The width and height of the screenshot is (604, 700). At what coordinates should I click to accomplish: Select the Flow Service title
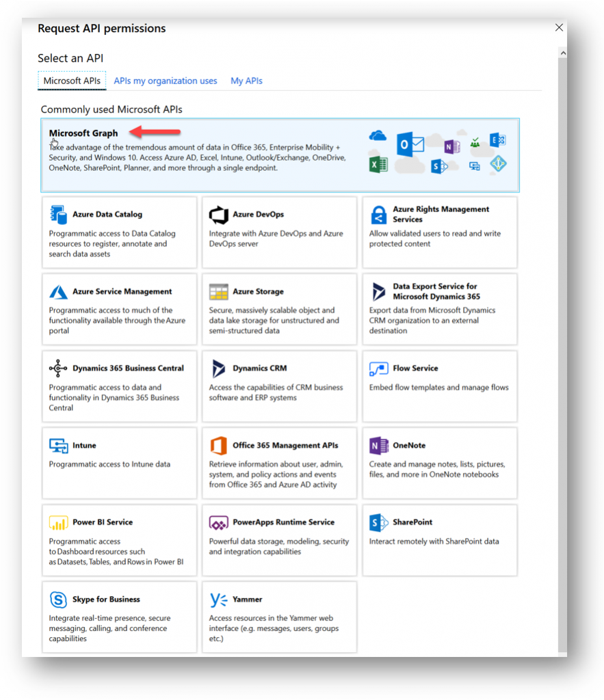point(415,368)
